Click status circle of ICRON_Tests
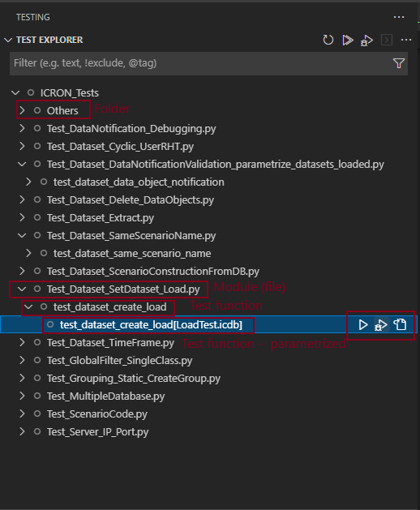Viewport: 420px width, 510px height. [31, 92]
